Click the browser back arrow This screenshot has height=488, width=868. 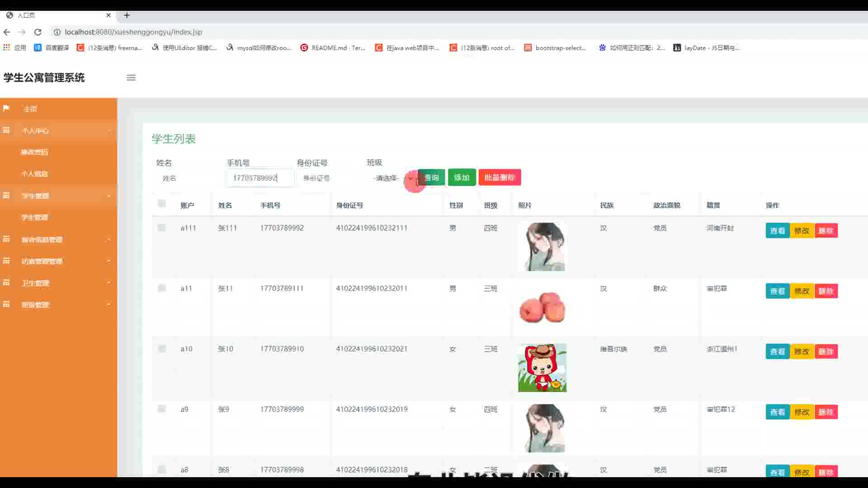pyautogui.click(x=7, y=32)
